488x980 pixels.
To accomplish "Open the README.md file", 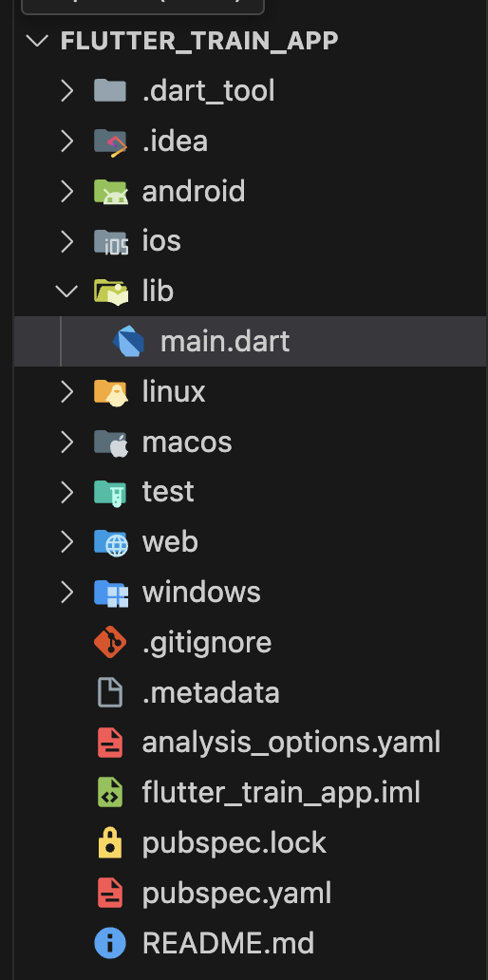I will [228, 943].
